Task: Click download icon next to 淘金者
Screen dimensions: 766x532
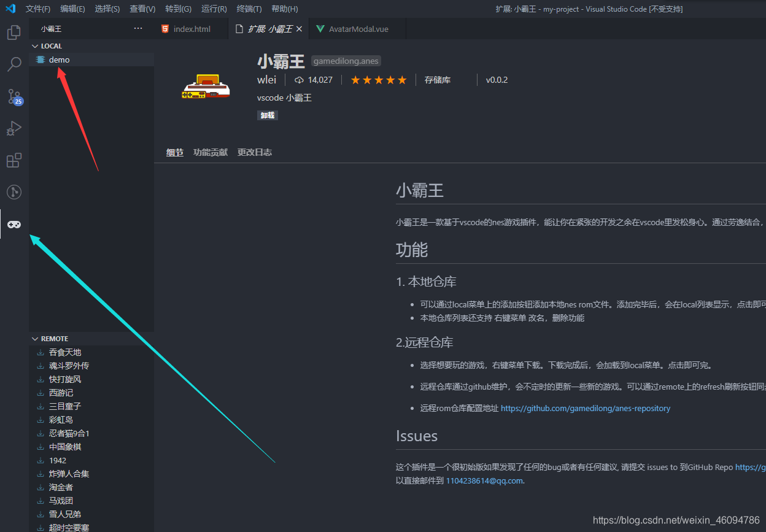Action: [x=41, y=487]
